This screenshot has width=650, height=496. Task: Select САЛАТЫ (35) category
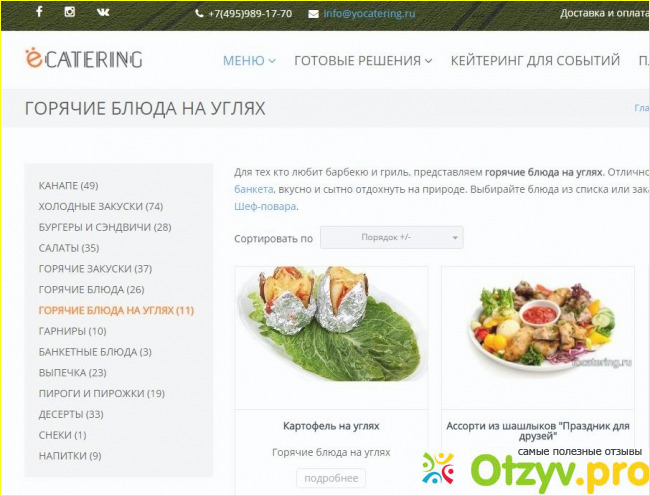pyautogui.click(x=69, y=248)
